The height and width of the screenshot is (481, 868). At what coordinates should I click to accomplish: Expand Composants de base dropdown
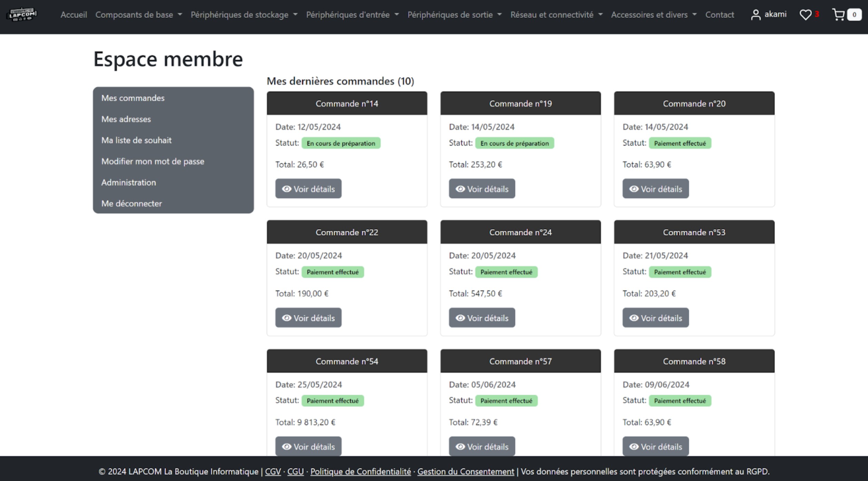[x=138, y=15]
